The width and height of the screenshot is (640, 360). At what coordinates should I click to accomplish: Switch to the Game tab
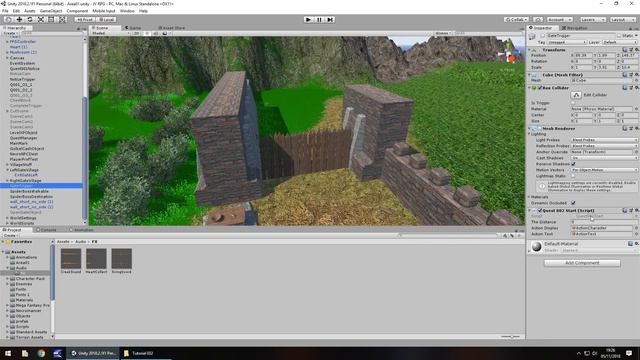[x=133, y=28]
